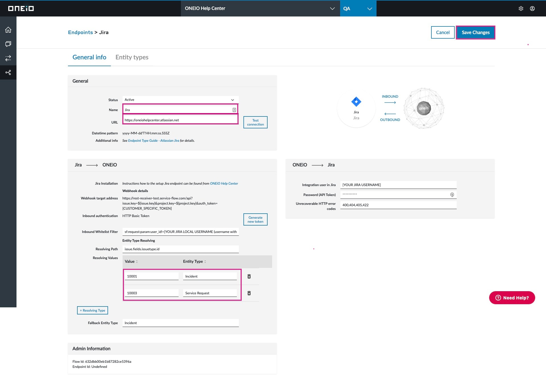Screen dimensions: 546x392
Task: Click the URL input field
Action: tap(181, 120)
